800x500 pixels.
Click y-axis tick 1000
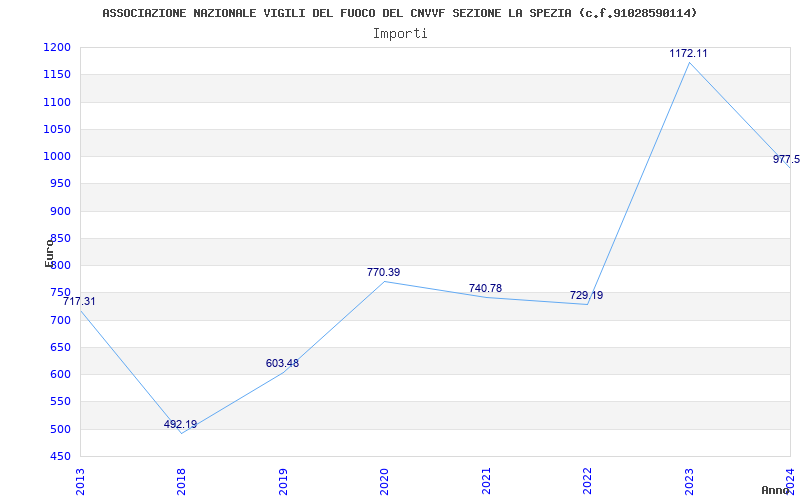coord(57,157)
